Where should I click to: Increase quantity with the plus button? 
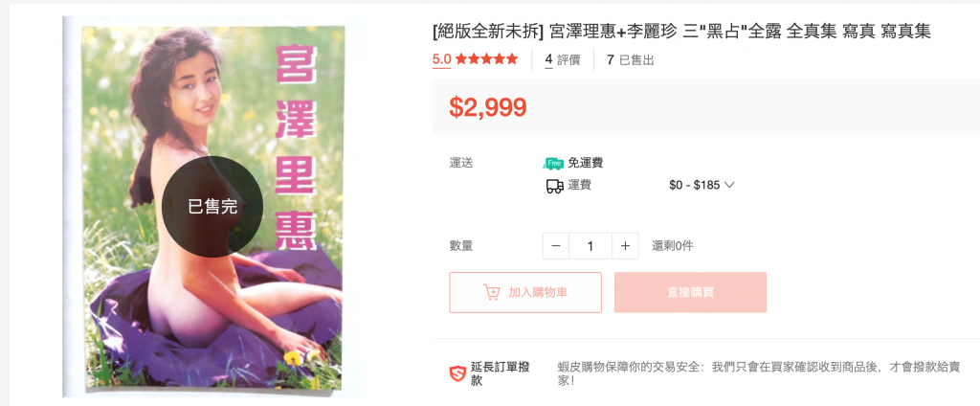pos(625,246)
